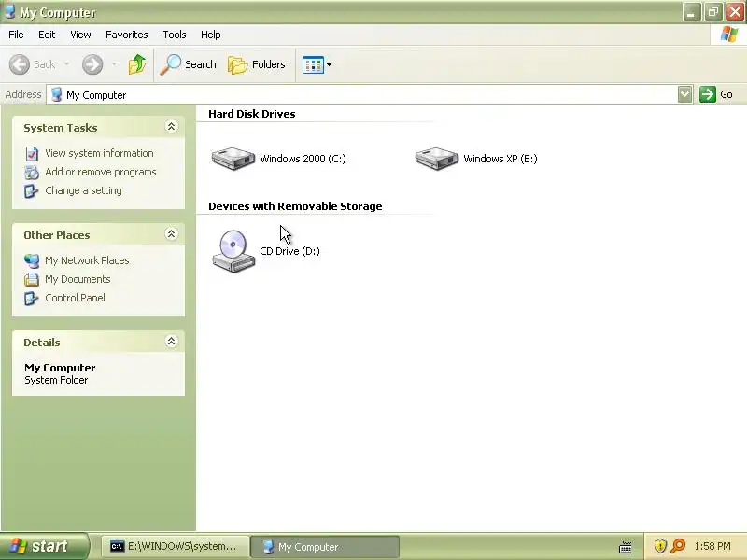
Task: Select the CD Drive (D:) icon
Action: click(233, 251)
